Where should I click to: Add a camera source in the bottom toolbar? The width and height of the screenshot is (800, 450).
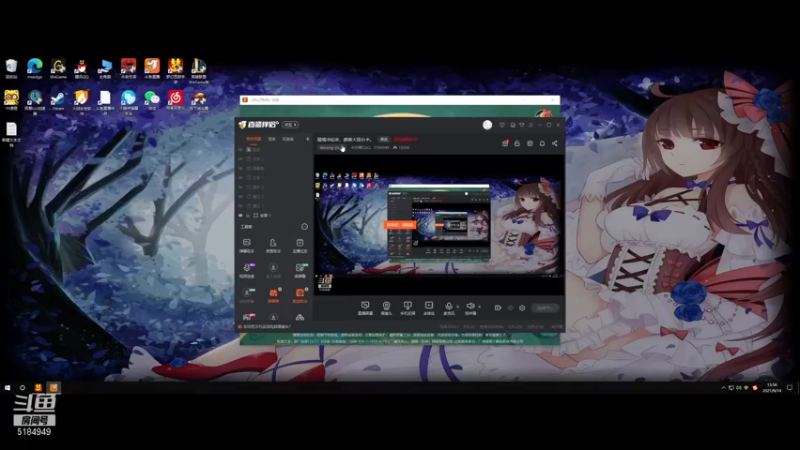386,307
